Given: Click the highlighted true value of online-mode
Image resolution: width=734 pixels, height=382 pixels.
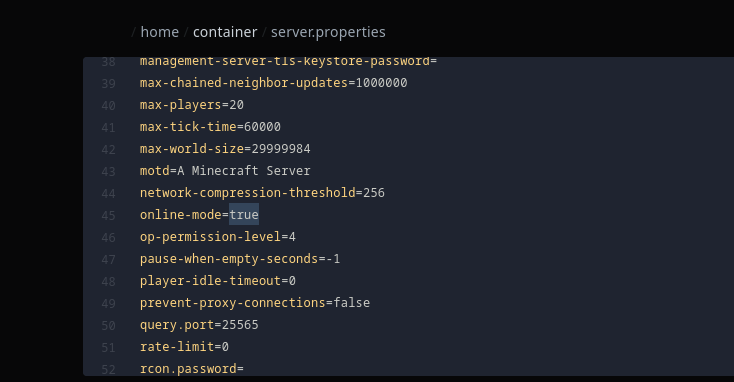Looking at the screenshot, I should (x=244, y=214).
